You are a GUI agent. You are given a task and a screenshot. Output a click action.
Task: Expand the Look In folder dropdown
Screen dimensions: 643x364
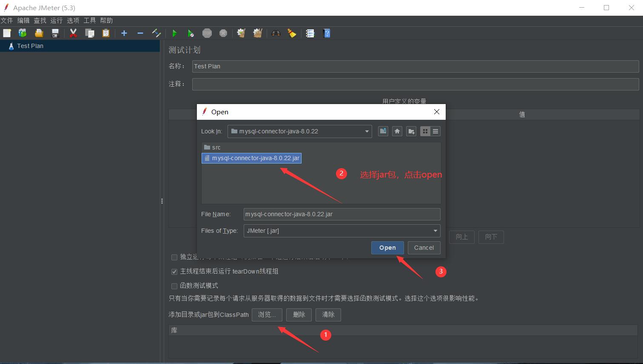point(367,131)
